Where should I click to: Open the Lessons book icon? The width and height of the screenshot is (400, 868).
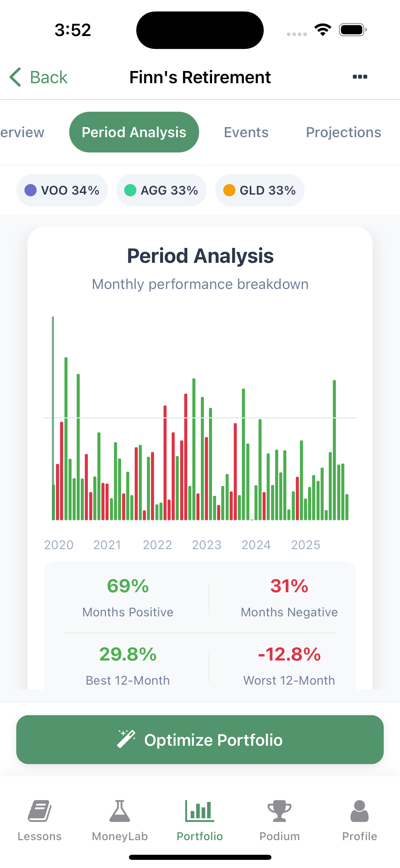[x=40, y=811]
